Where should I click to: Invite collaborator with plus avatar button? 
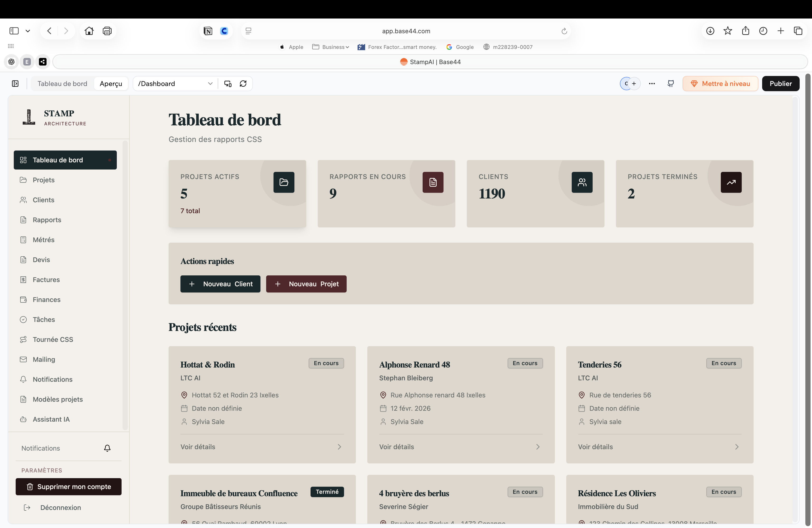coord(634,84)
